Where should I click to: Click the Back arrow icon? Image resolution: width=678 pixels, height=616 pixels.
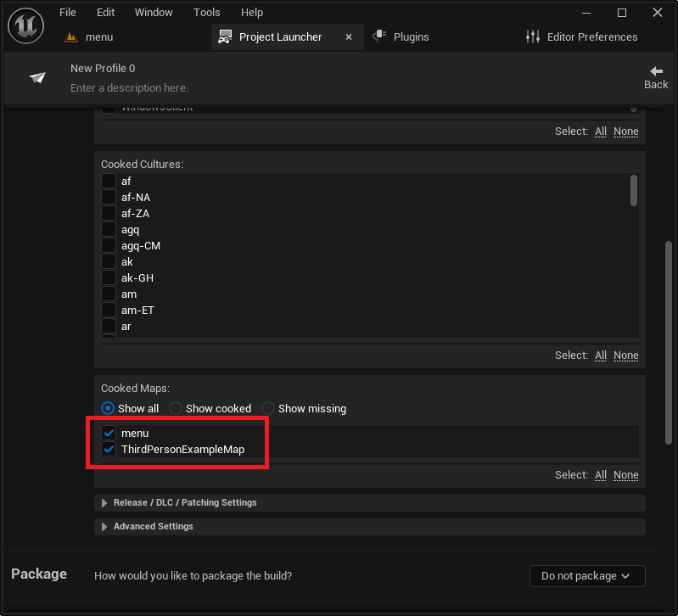(656, 71)
